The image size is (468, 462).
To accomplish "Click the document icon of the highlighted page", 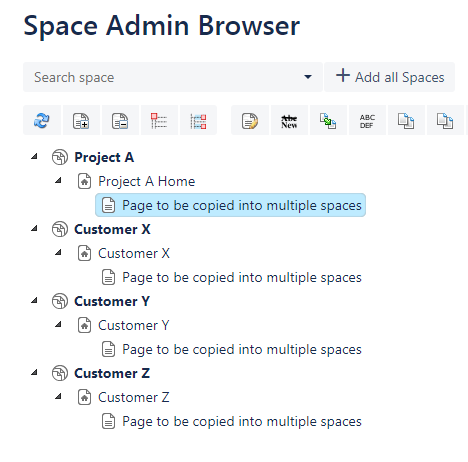I will pyautogui.click(x=108, y=205).
